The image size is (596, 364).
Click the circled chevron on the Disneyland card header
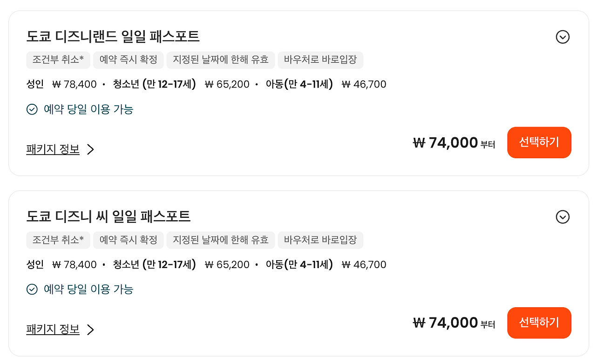pos(562,37)
